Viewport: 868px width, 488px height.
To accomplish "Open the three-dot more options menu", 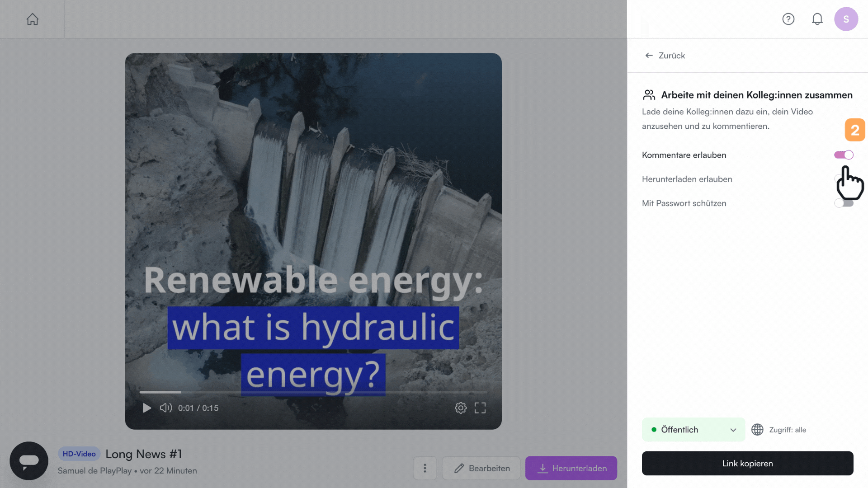I will (425, 468).
